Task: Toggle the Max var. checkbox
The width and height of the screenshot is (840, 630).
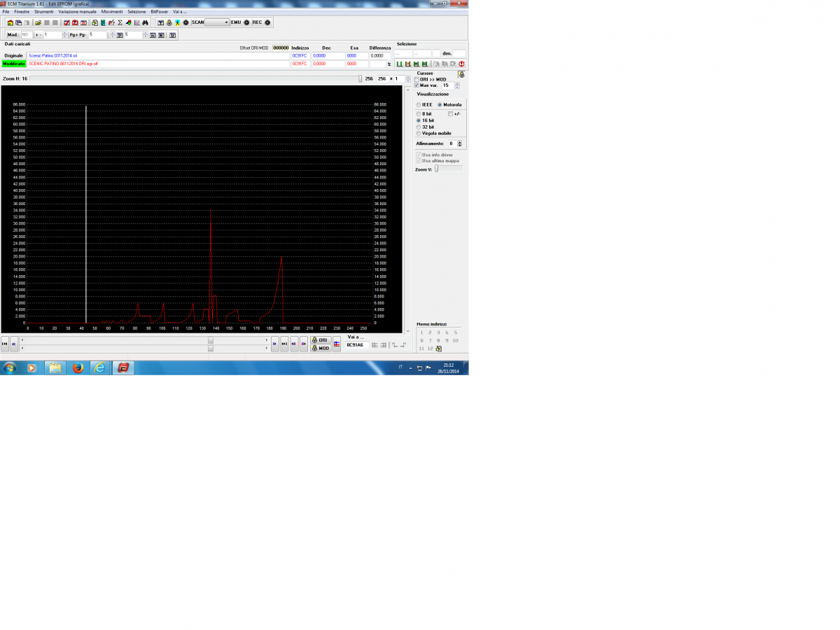Action: coord(417,85)
